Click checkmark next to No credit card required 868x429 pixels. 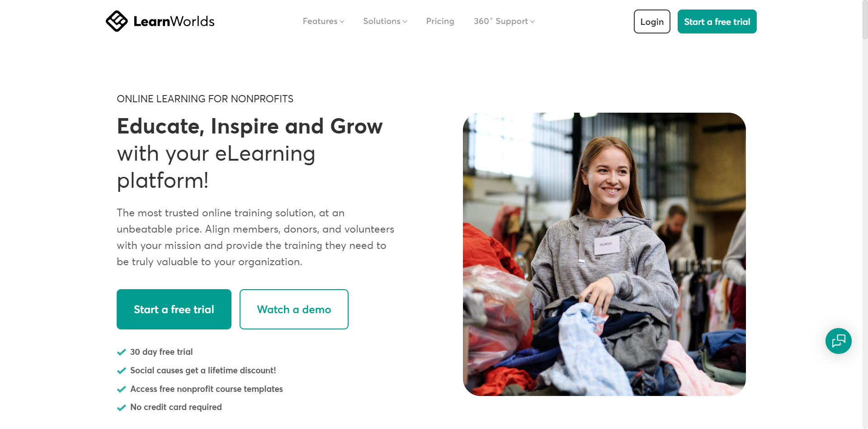pos(121,407)
